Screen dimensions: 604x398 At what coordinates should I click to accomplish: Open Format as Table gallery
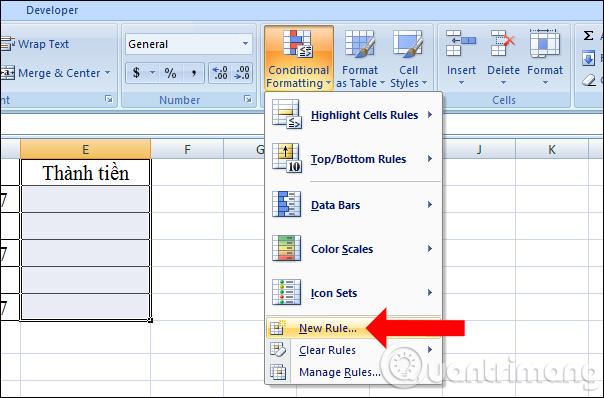coord(360,58)
